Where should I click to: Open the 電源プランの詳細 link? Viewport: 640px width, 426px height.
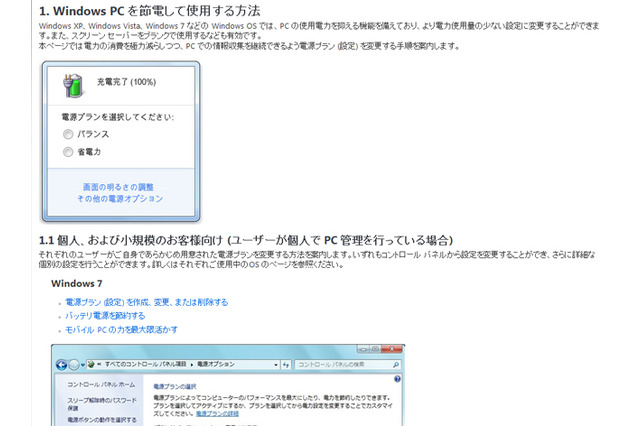coord(217,414)
